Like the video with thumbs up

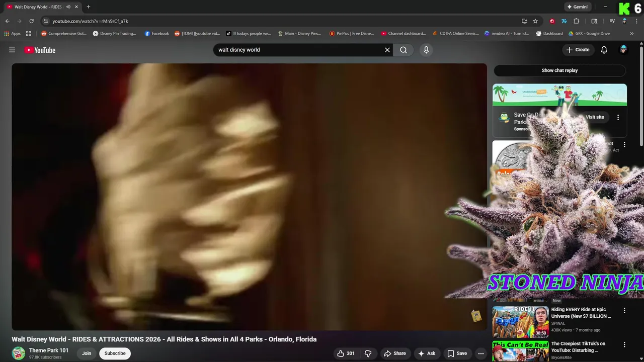pyautogui.click(x=346, y=353)
